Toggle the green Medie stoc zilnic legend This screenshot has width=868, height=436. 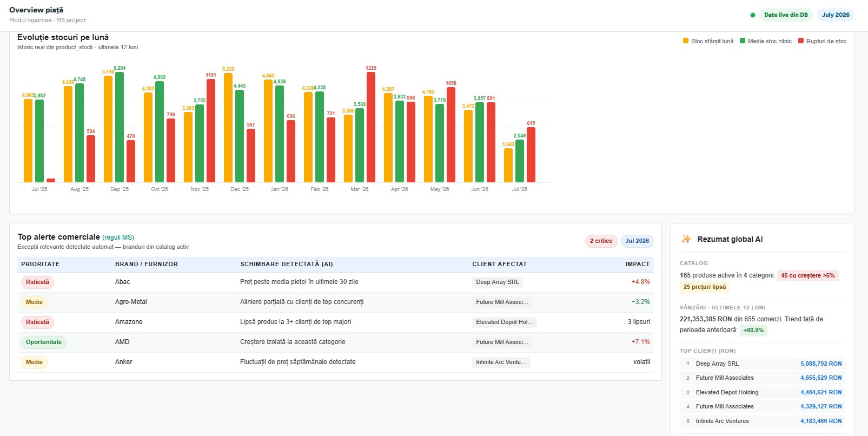click(765, 41)
